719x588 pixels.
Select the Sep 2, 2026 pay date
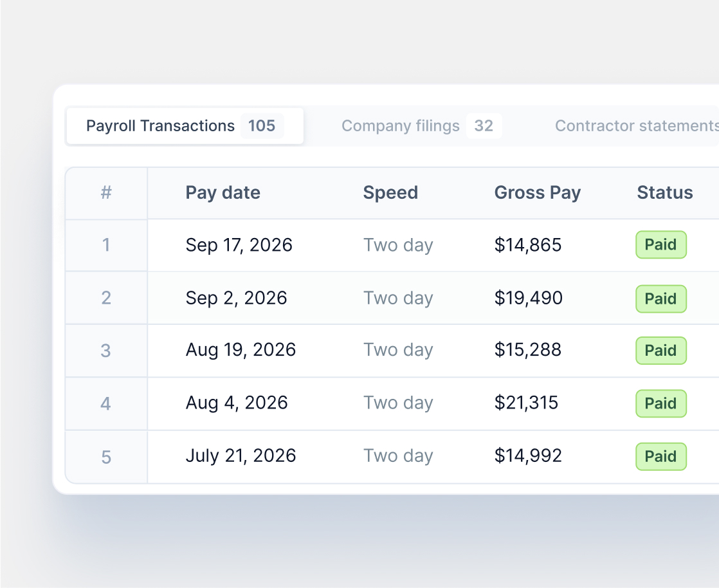(x=236, y=298)
